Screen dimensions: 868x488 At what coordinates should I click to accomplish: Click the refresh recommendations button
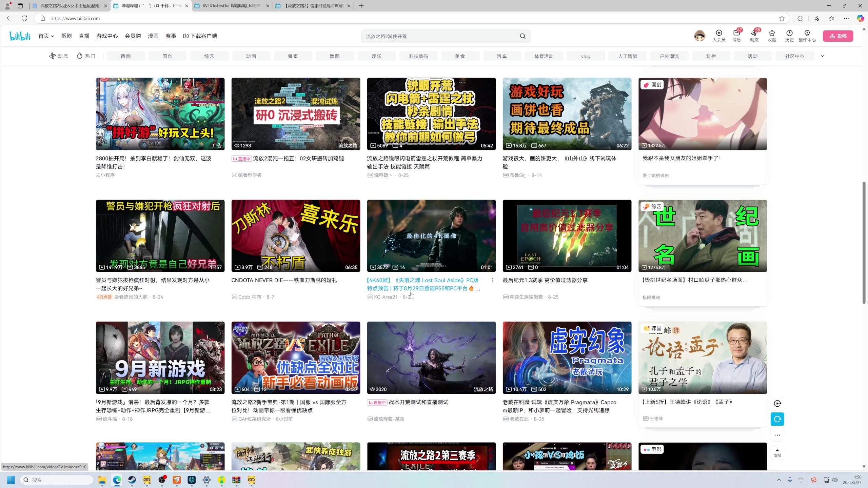tap(777, 419)
